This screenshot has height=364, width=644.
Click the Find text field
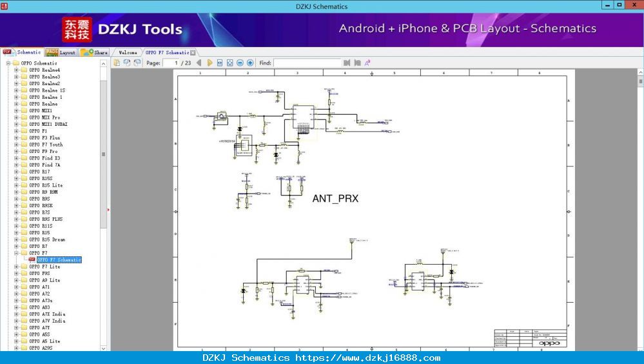(x=307, y=63)
